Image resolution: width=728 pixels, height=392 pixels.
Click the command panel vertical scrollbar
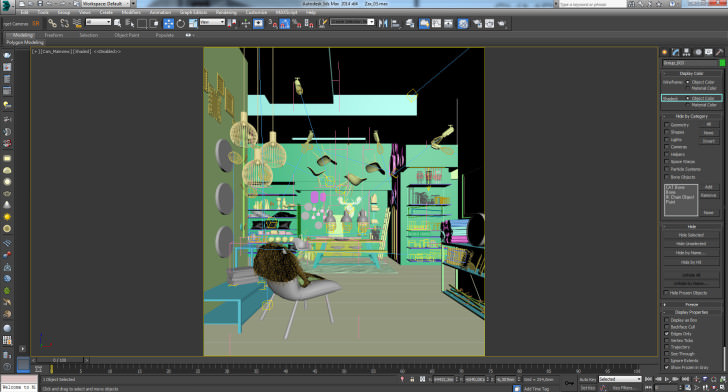[725, 358]
